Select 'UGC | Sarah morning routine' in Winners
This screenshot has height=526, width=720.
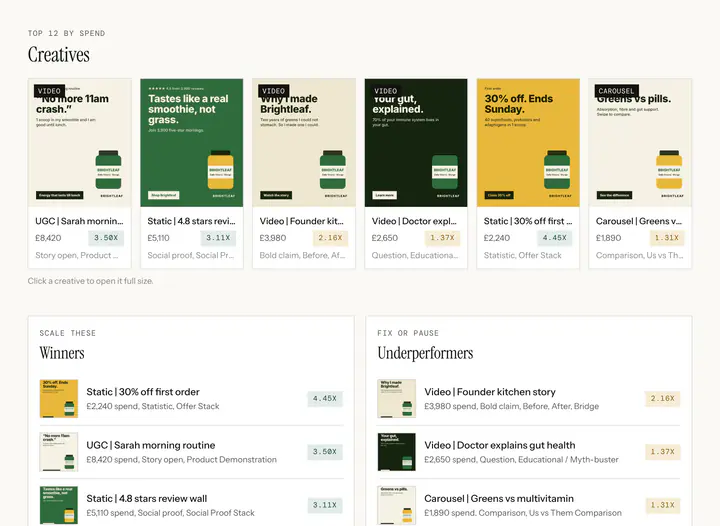pyautogui.click(x=151, y=445)
